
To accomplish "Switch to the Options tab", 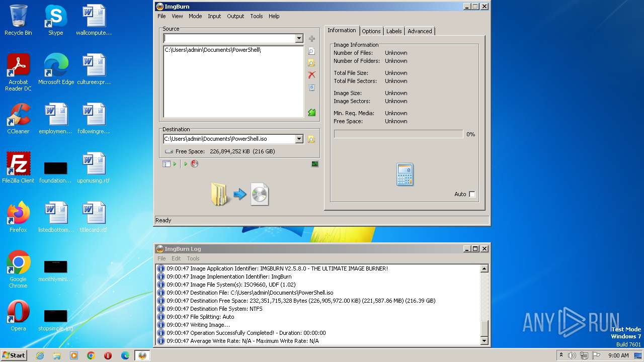I will (x=371, y=31).
